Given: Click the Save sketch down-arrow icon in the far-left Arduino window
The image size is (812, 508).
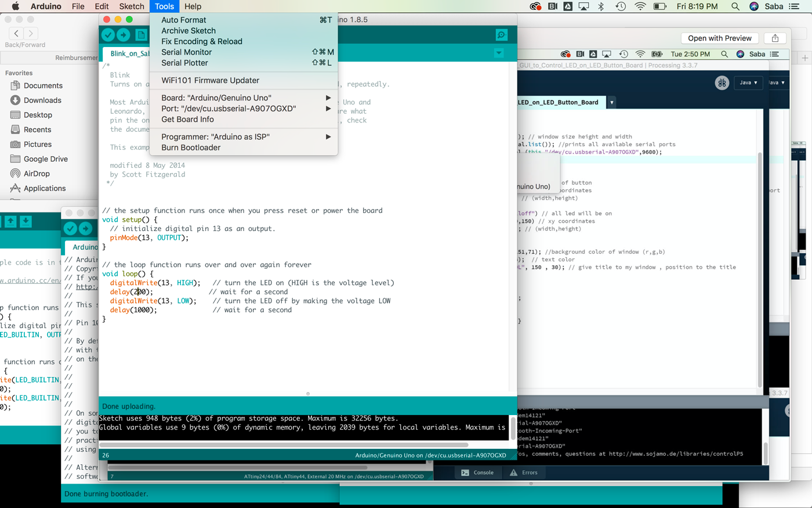Looking at the screenshot, I should pyautogui.click(x=26, y=221).
